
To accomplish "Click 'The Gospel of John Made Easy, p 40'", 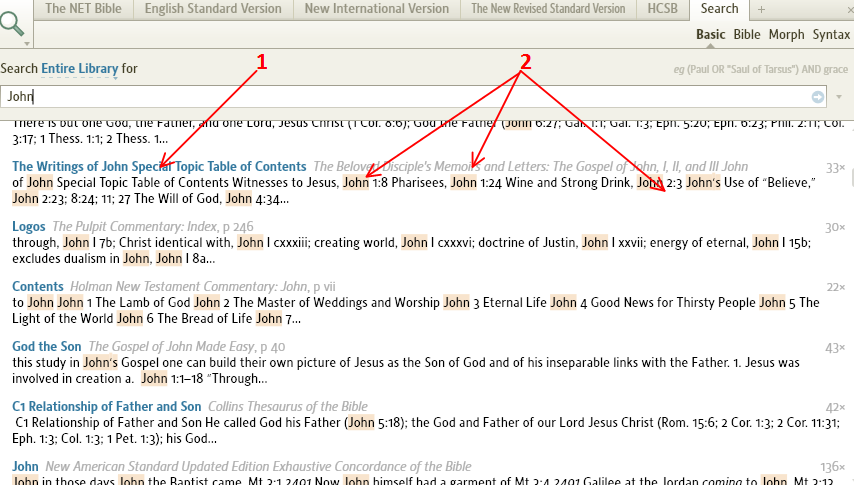I will click(x=187, y=346).
